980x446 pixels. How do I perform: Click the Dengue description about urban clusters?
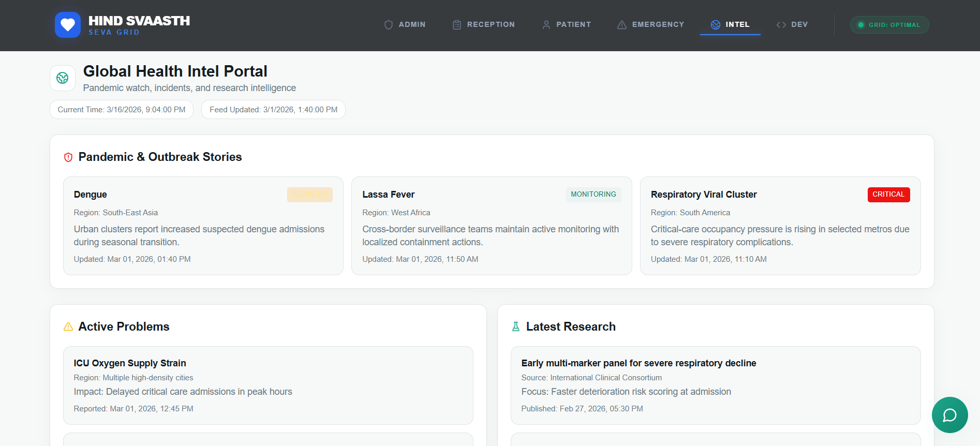pyautogui.click(x=199, y=235)
